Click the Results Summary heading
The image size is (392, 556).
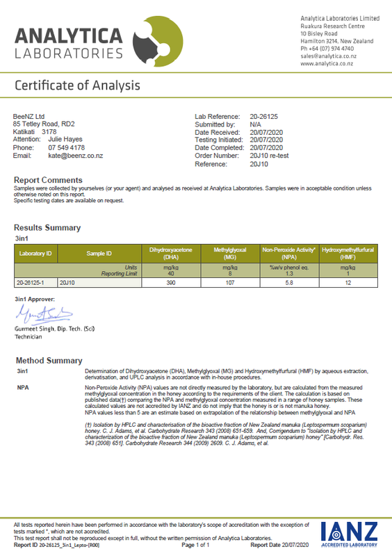[47, 228]
